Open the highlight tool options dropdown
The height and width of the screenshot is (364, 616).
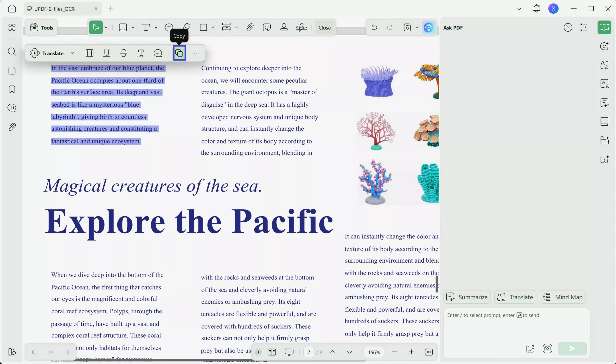(x=133, y=27)
